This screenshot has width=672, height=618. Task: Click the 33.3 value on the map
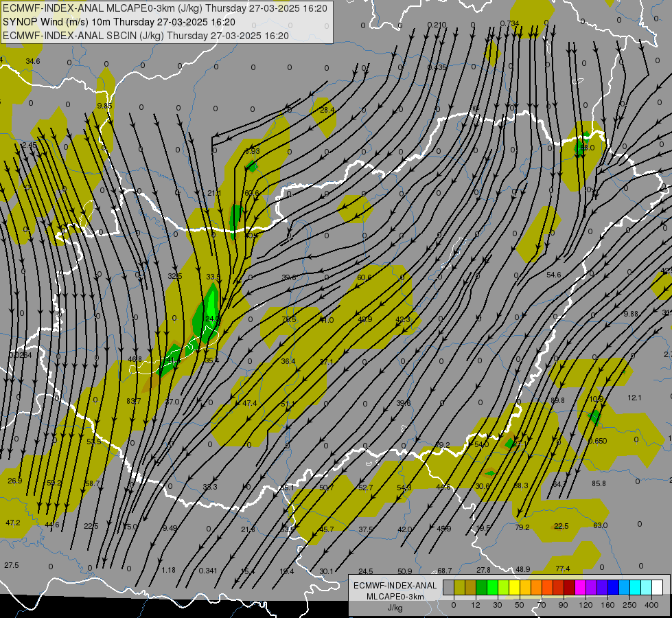pos(210,487)
